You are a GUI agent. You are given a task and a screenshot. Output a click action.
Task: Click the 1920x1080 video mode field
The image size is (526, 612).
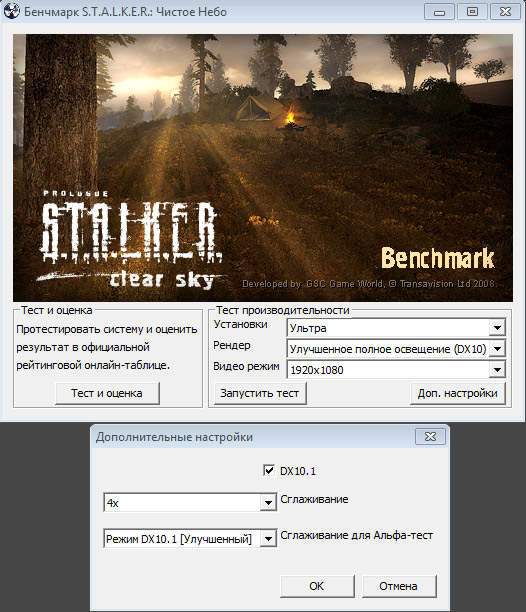(x=396, y=369)
